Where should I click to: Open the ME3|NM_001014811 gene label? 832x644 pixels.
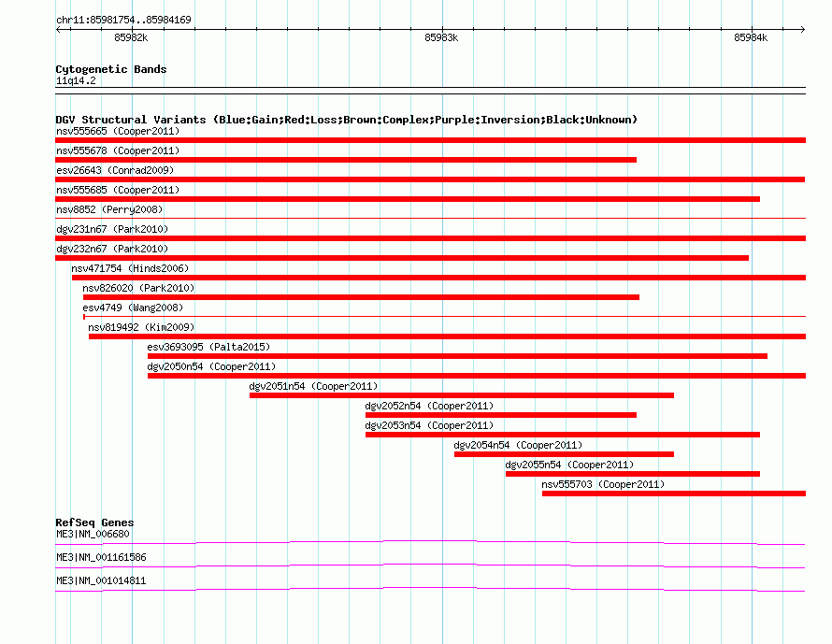pyautogui.click(x=101, y=580)
